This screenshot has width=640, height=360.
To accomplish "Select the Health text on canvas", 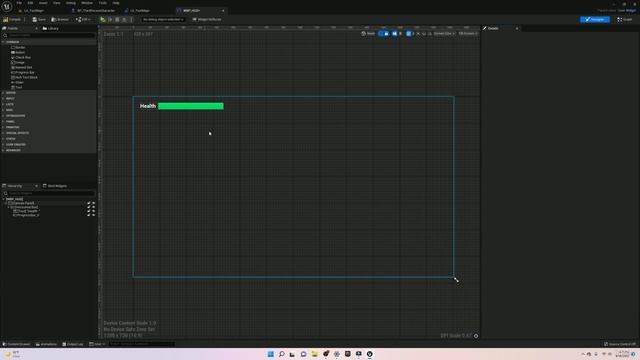I will pos(148,106).
